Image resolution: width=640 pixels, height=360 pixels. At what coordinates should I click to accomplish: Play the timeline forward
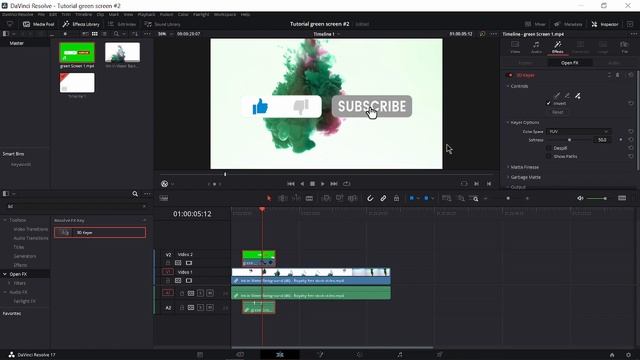[x=323, y=184]
